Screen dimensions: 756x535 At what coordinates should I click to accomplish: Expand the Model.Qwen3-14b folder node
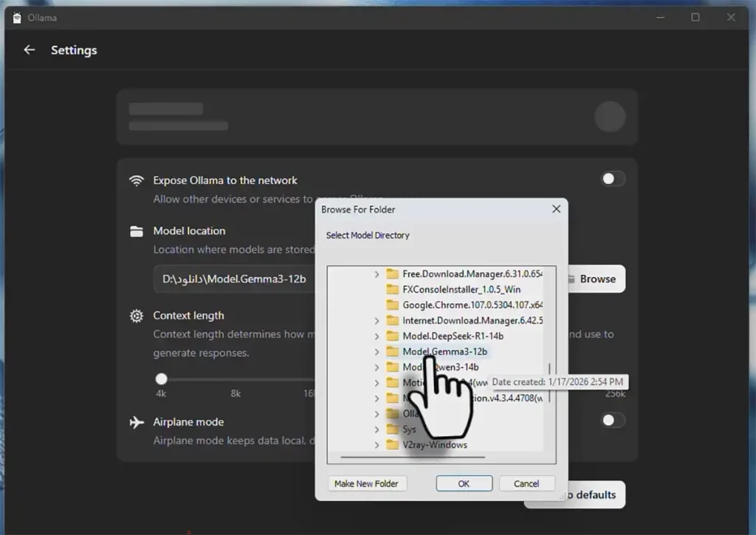377,367
